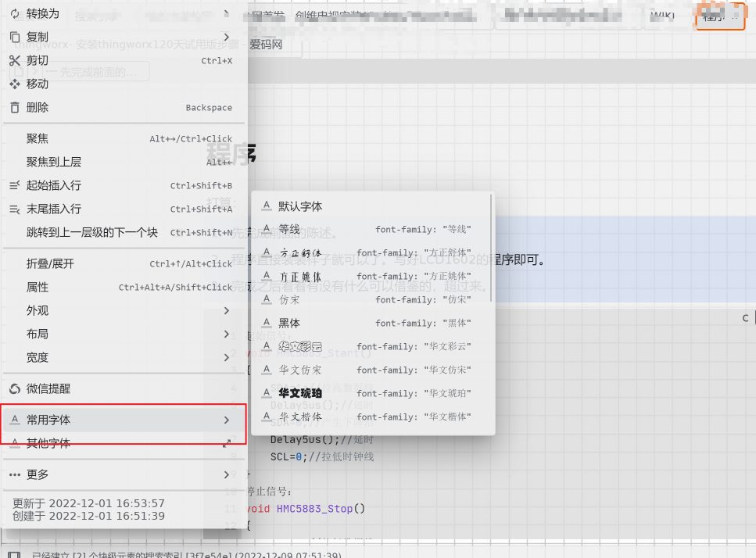Open the 转换为 submenu
Viewport: 756px width, 558px height.
pos(124,13)
